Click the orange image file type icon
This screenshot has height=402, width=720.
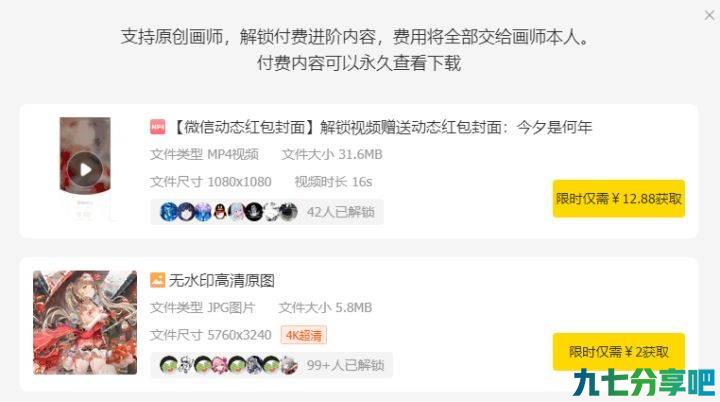click(x=158, y=280)
